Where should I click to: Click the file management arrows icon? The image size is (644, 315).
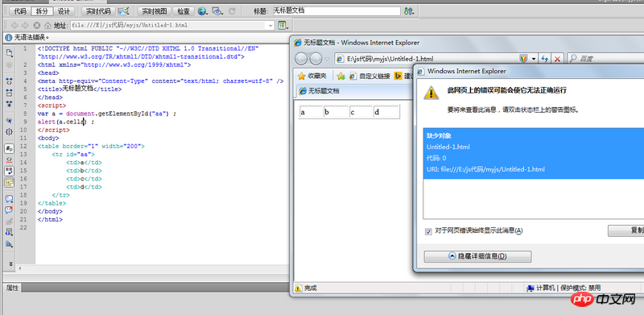(408, 11)
